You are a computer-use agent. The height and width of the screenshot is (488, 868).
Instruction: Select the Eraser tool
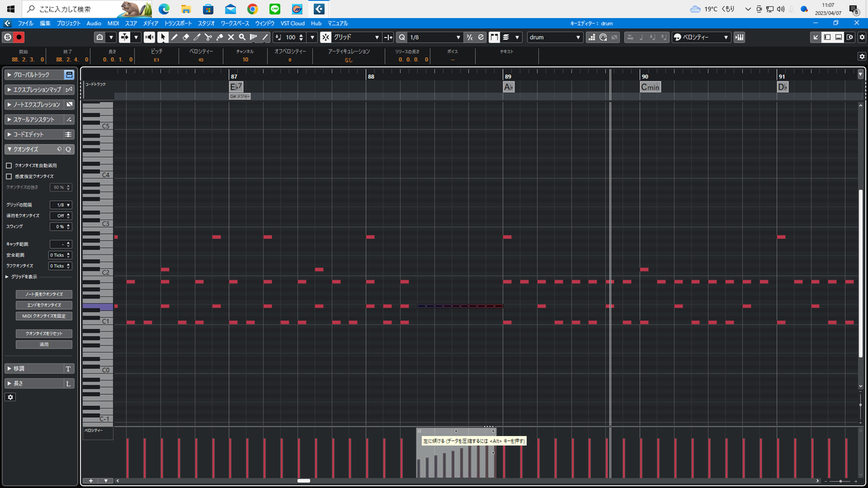point(185,37)
